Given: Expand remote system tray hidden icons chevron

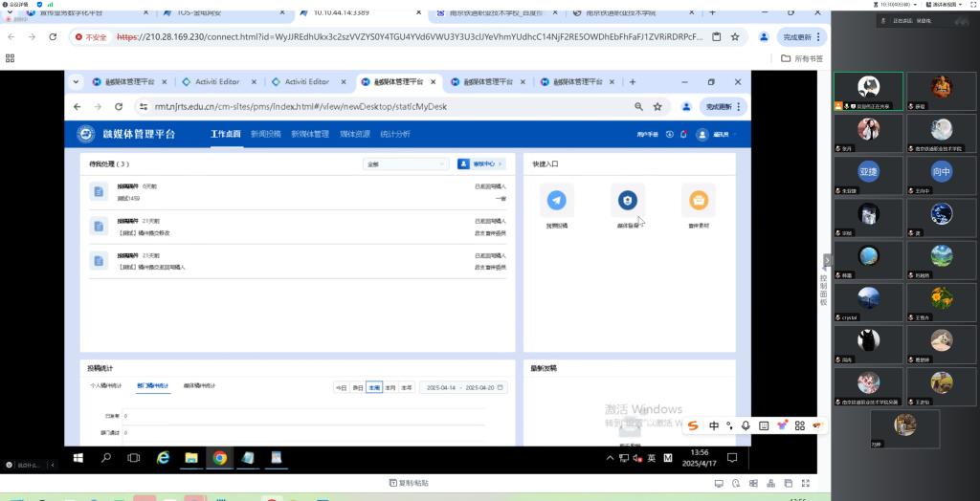Looking at the screenshot, I should coord(610,458).
